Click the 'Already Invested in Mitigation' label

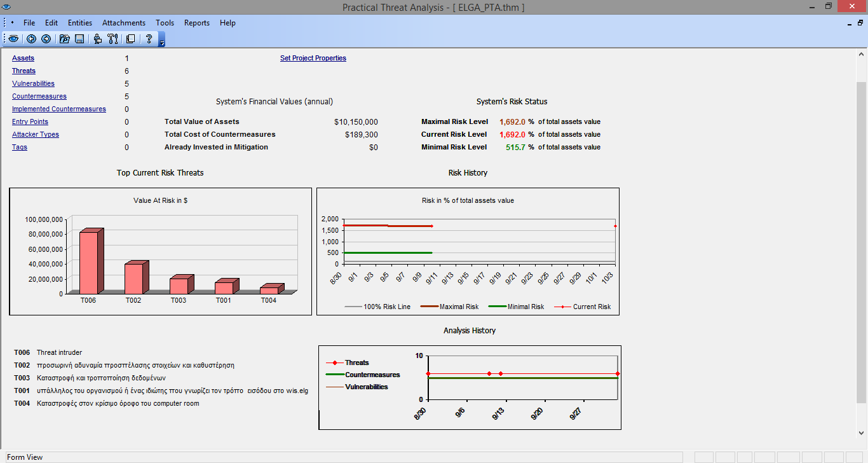tap(216, 147)
